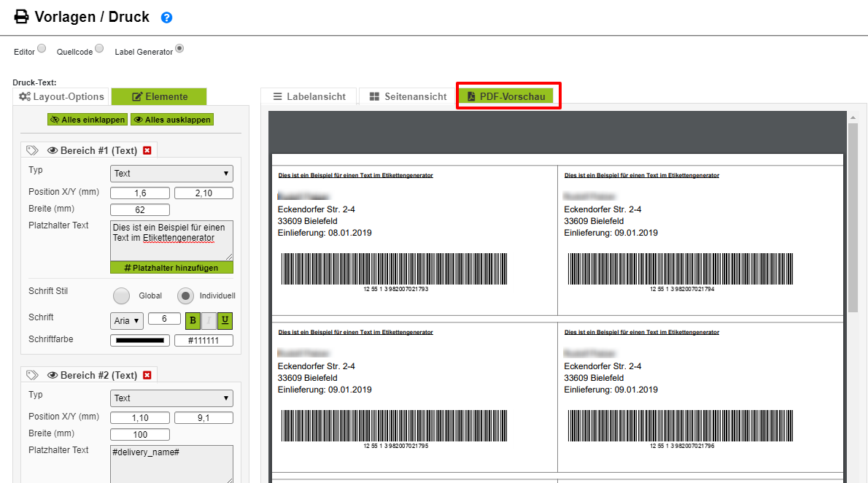The image size is (868, 483).
Task: Click Position X field with value 1,6
Action: (x=140, y=193)
